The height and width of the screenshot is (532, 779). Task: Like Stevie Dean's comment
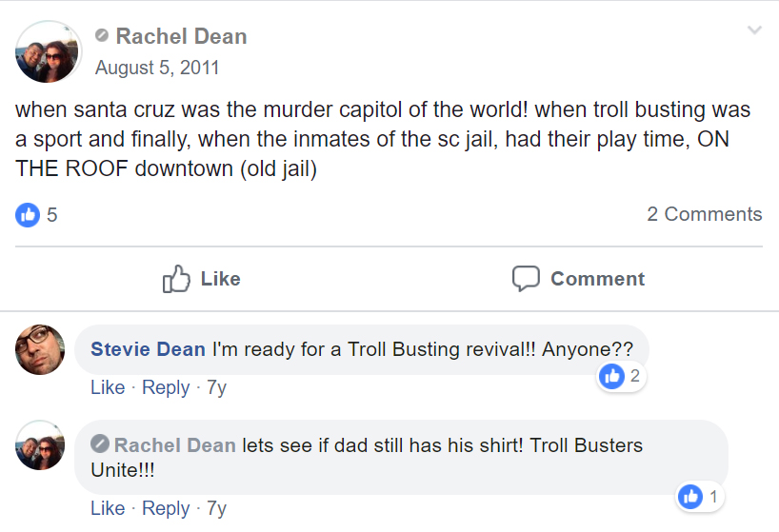click(108, 387)
